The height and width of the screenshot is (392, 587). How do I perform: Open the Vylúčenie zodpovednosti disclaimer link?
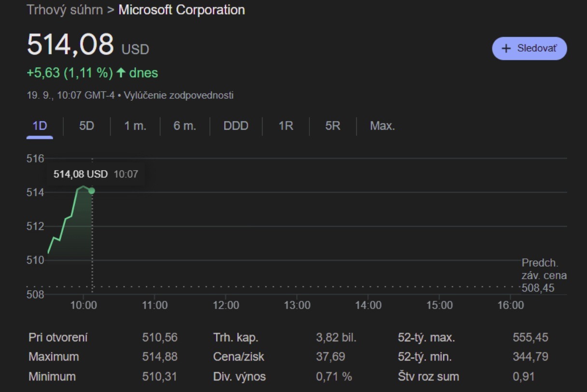(179, 95)
